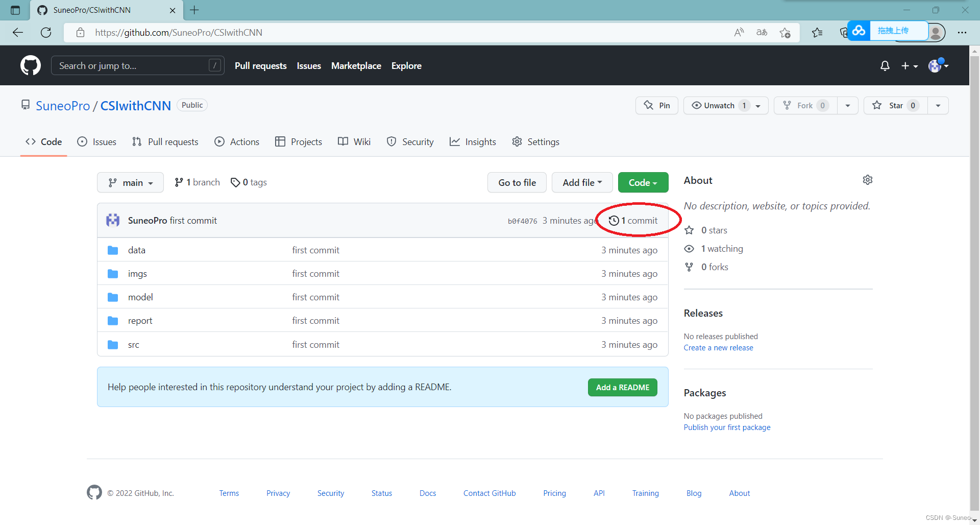The width and height of the screenshot is (980, 525).
Task: Open the main branch selector
Action: tap(130, 182)
